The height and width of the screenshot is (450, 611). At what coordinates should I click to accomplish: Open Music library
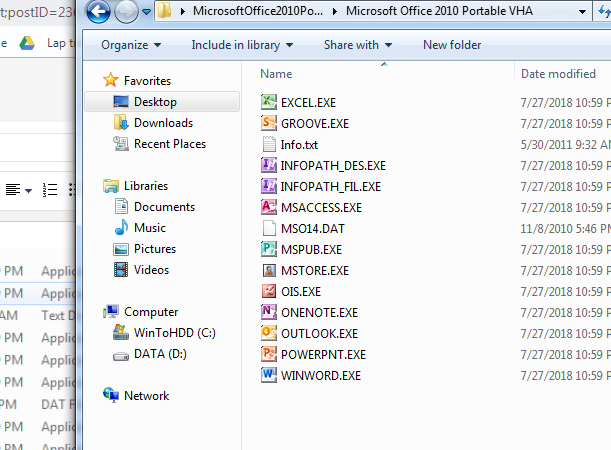(x=150, y=228)
